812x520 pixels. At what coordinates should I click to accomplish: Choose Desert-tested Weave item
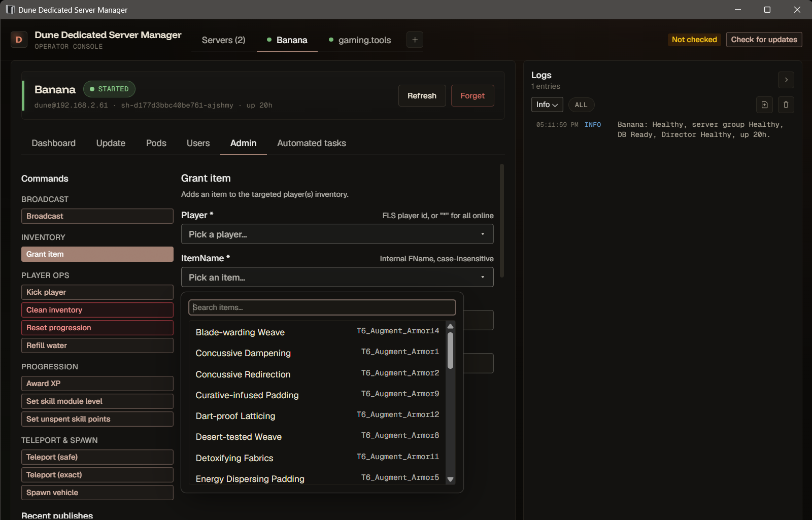click(318, 437)
